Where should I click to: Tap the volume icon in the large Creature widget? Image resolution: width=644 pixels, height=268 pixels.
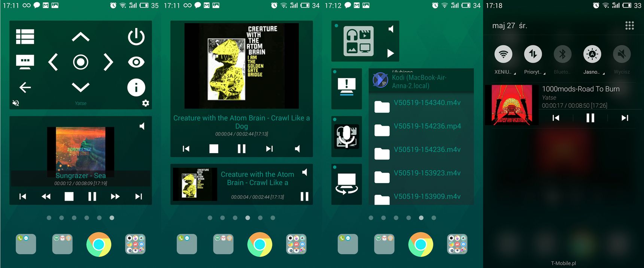(297, 149)
